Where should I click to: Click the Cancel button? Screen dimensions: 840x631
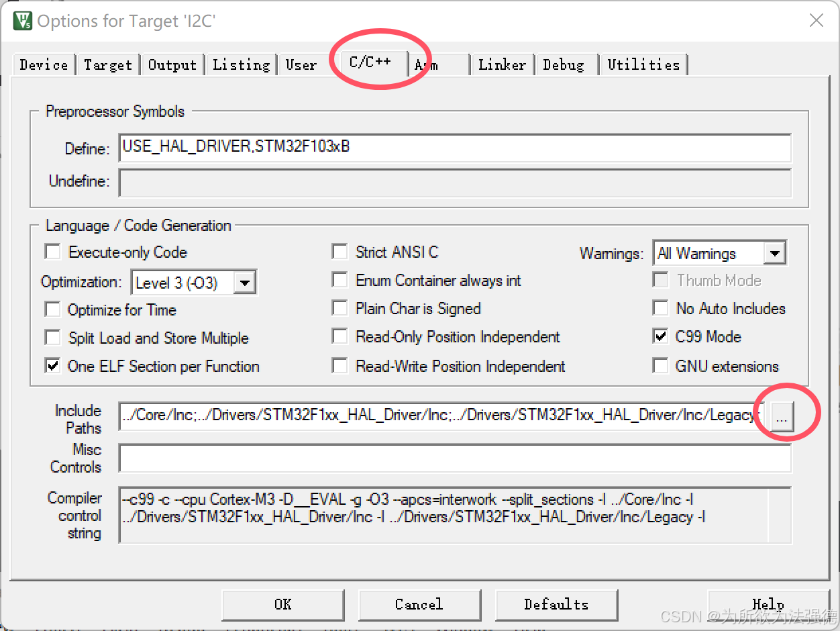[x=419, y=604]
